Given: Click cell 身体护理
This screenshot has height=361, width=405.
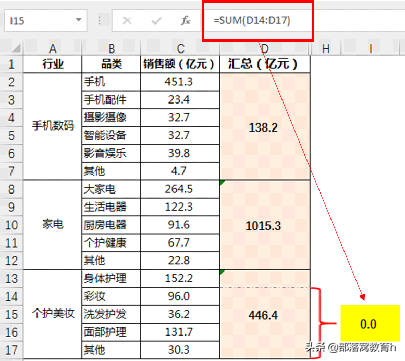Looking at the screenshot, I should click(x=111, y=278).
